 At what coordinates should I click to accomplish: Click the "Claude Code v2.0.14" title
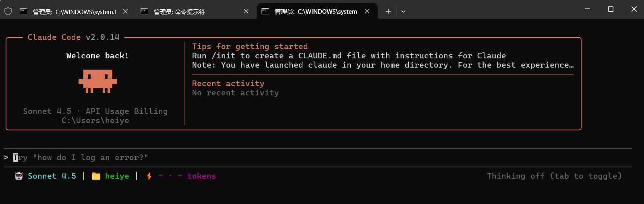pos(73,37)
